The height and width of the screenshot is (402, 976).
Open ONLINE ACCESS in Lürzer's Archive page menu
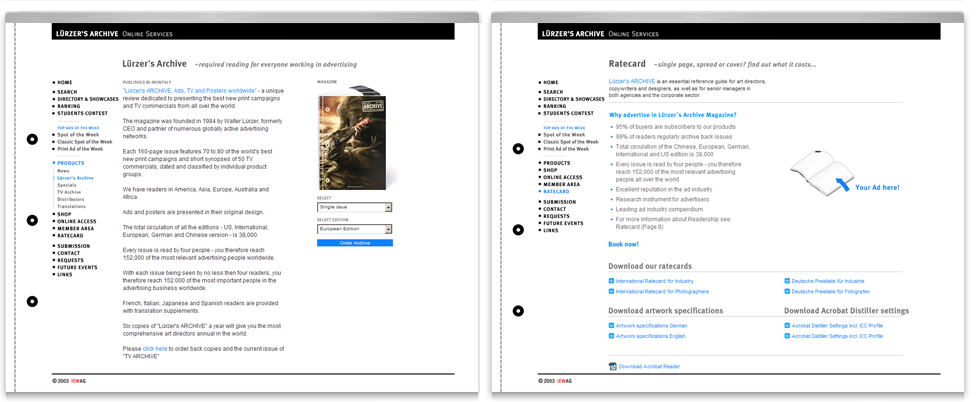click(x=77, y=222)
